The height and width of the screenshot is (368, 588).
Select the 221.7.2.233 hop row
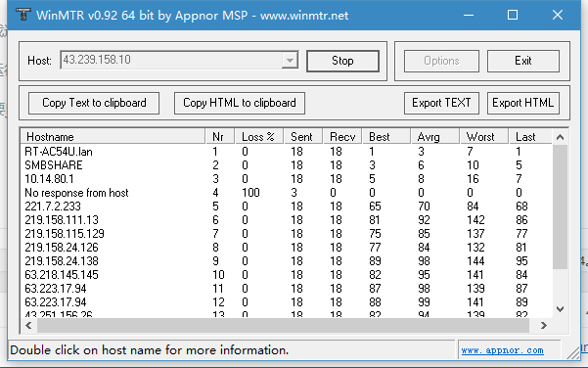click(x=286, y=207)
